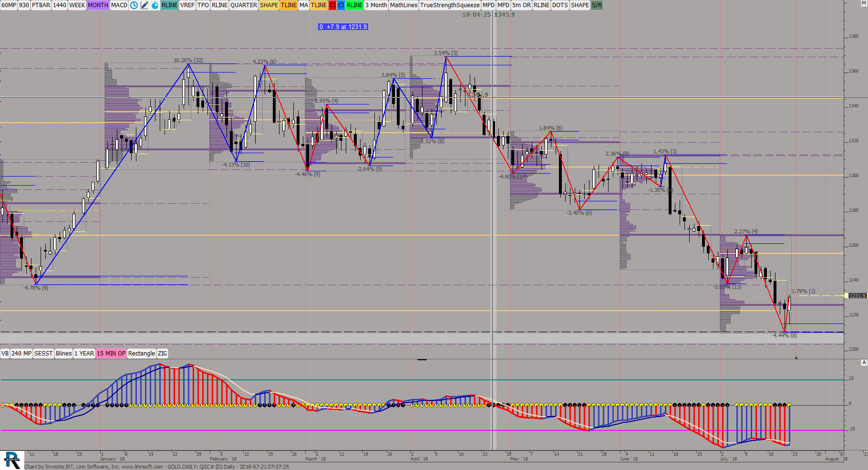Viewport: 868px width, 470px height.
Task: Toggle the MACD indicator button
Action: tap(119, 5)
